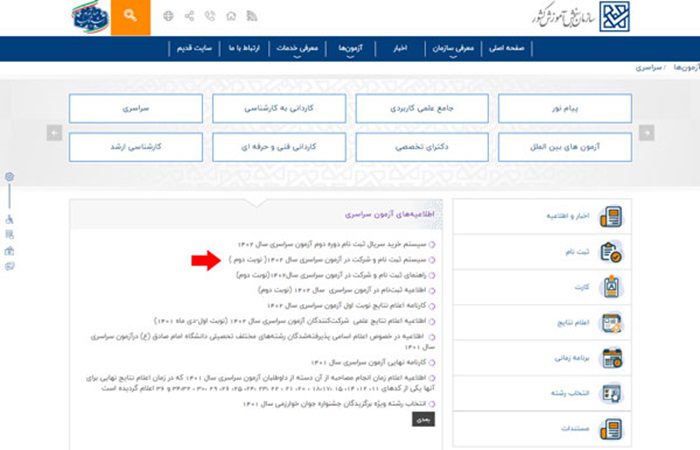The image size is (700, 450).
Task: Click the برنامه زمانی calendar icon
Action: (612, 358)
